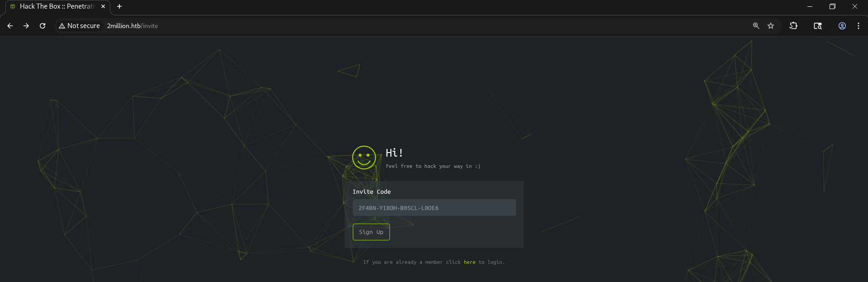Minimize the browser window
The width and height of the screenshot is (868, 282).
pos(810,6)
